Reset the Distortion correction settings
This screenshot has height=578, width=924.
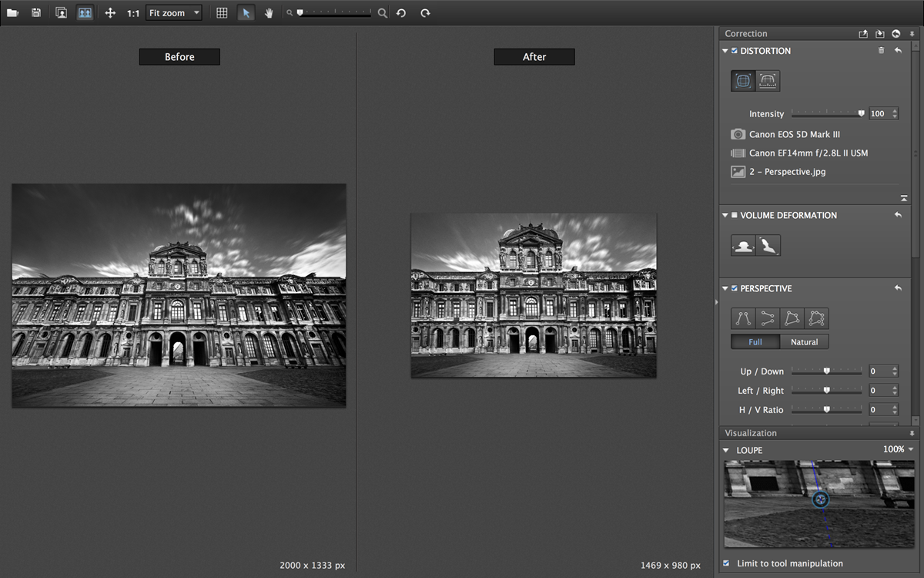(x=898, y=51)
